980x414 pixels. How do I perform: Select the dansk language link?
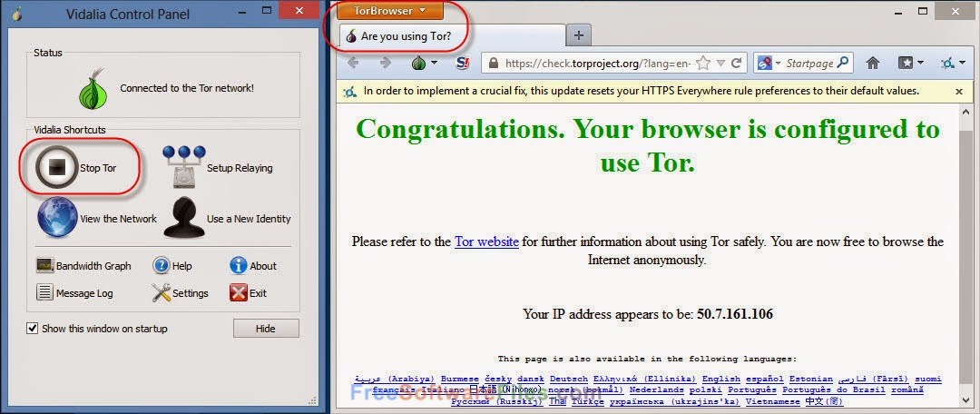531,379
